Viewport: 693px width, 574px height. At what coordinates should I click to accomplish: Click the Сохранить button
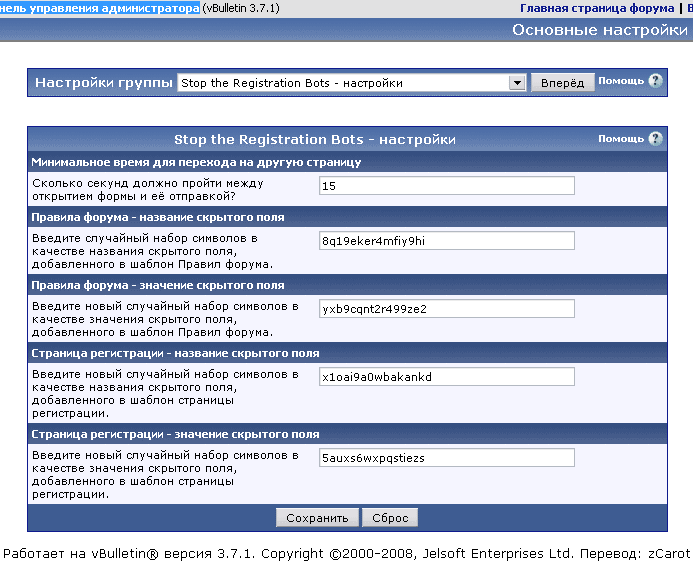pyautogui.click(x=317, y=517)
